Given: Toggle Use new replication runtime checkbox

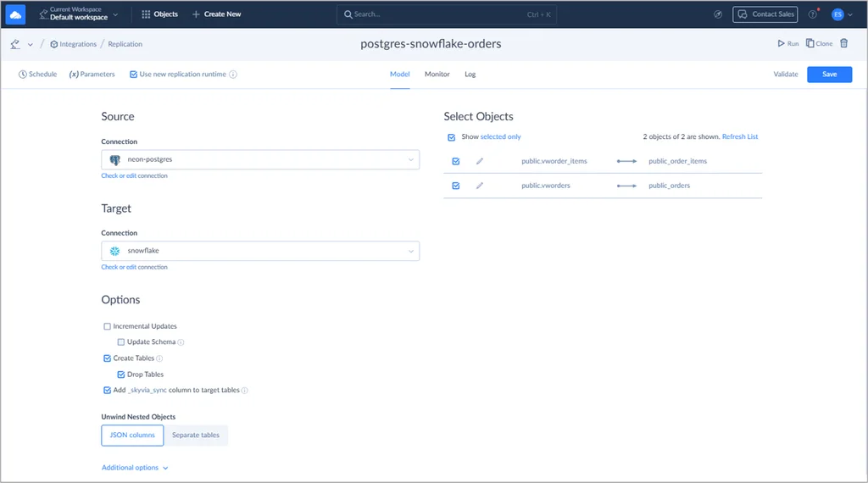Looking at the screenshot, I should pyautogui.click(x=133, y=74).
